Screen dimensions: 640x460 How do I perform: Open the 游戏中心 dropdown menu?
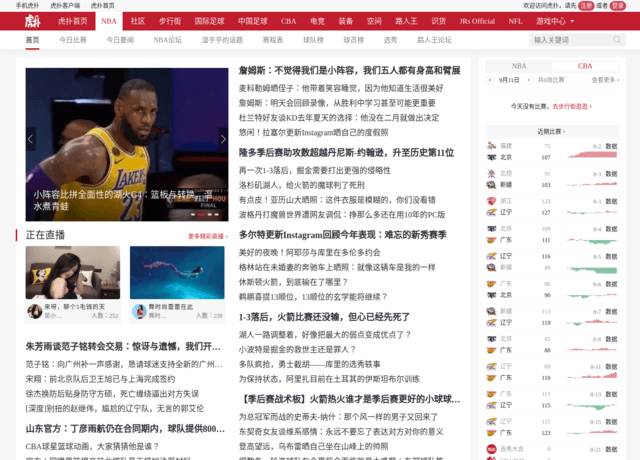coord(555,21)
